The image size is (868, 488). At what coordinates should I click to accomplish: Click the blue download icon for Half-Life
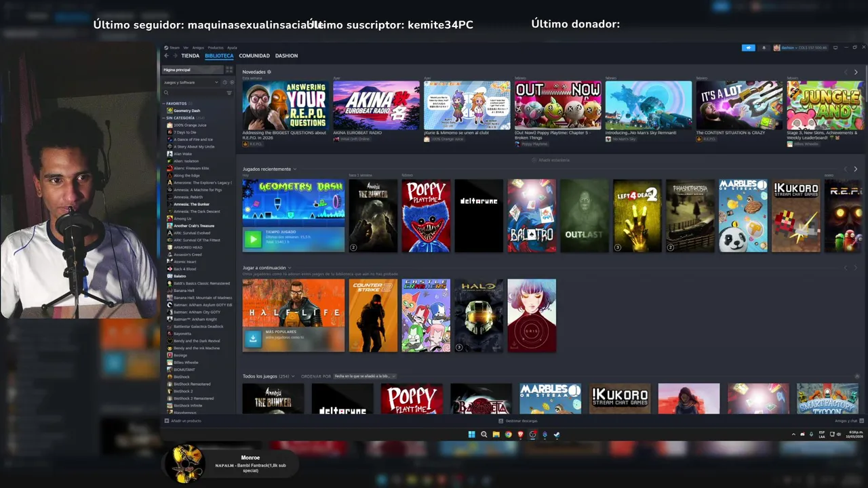pos(253,338)
